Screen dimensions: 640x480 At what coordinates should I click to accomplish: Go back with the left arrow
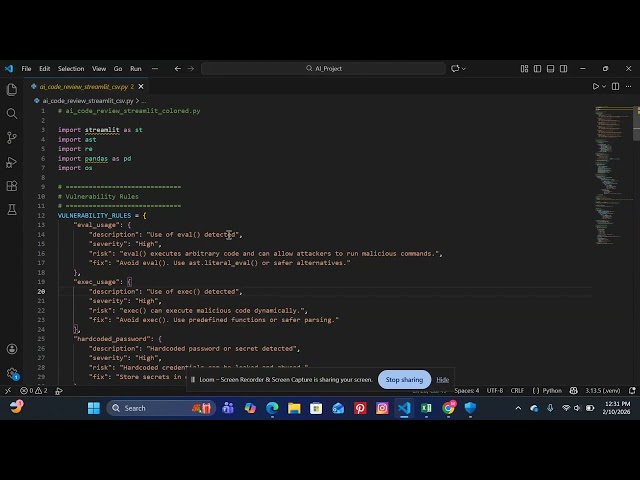point(178,69)
